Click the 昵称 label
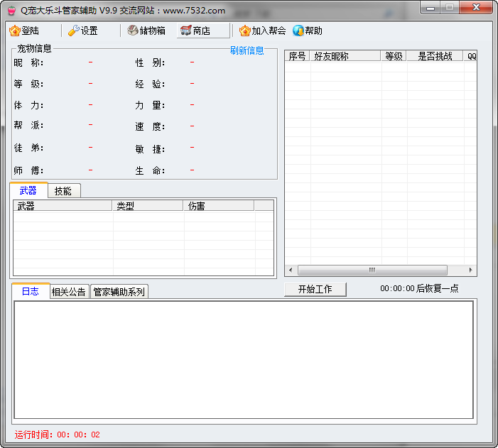Image resolution: width=498 pixels, height=448 pixels. tap(28, 62)
